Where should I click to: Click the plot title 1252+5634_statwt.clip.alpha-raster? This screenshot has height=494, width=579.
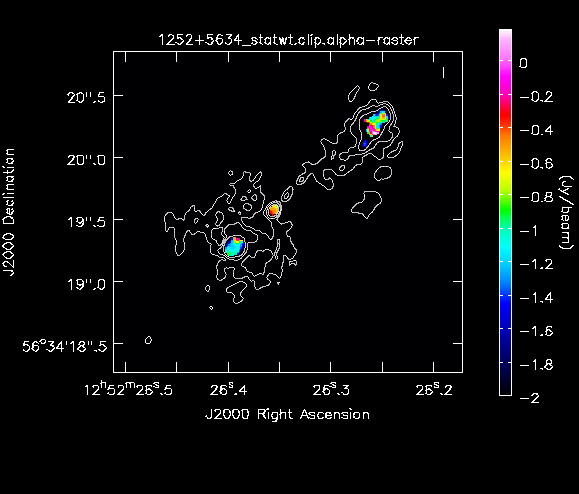click(x=288, y=40)
